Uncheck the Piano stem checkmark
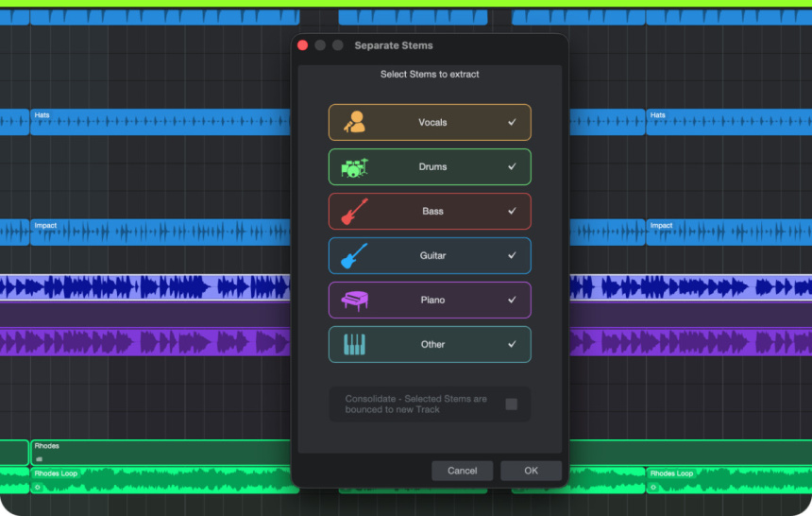This screenshot has height=516, width=812. 512,300
